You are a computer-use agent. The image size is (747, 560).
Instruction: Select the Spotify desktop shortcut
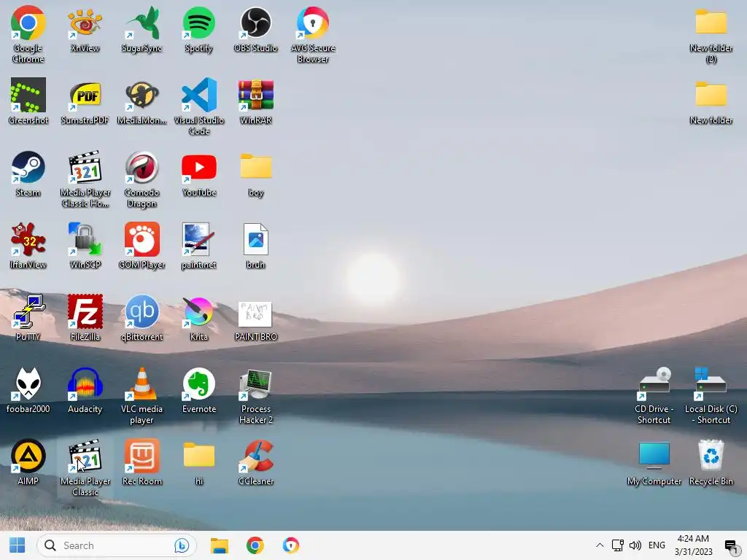[x=199, y=23]
